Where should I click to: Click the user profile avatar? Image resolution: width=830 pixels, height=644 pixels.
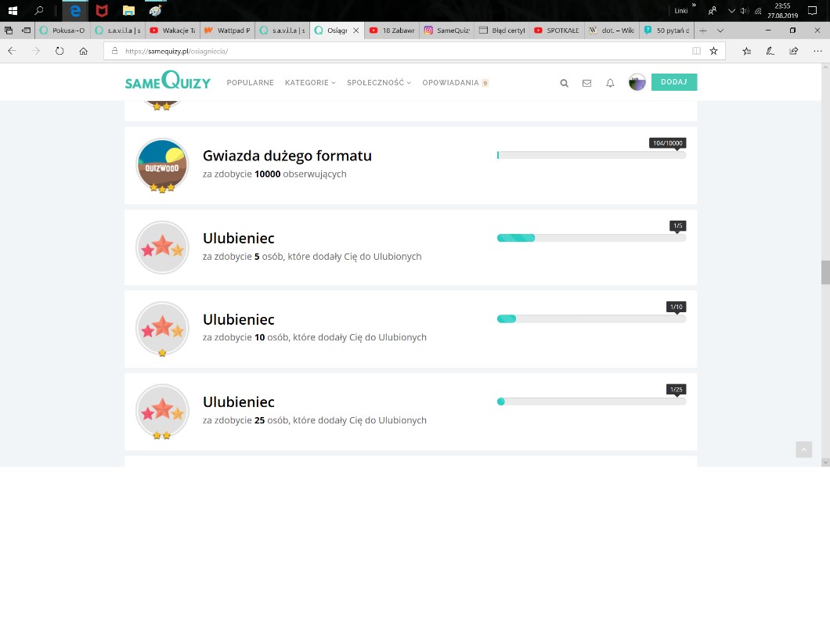637,82
